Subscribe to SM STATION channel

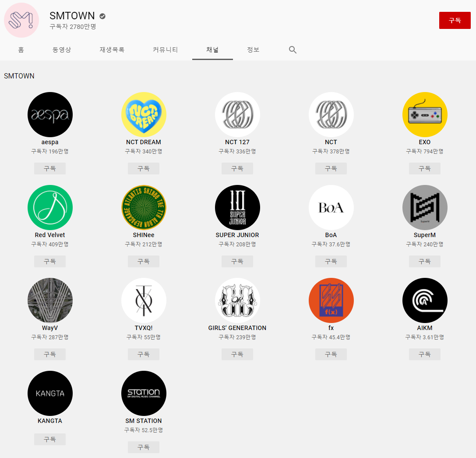(144, 447)
